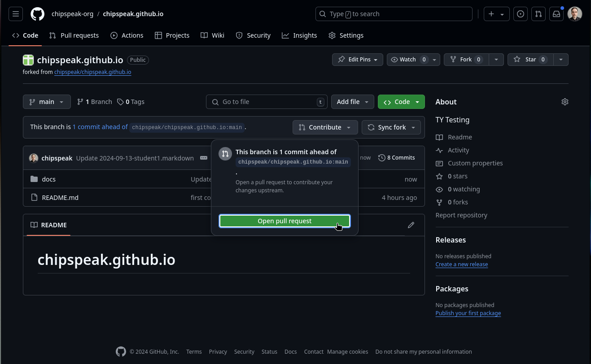Expand the Sync fork dropdown
The height and width of the screenshot is (364, 591).
click(x=391, y=127)
